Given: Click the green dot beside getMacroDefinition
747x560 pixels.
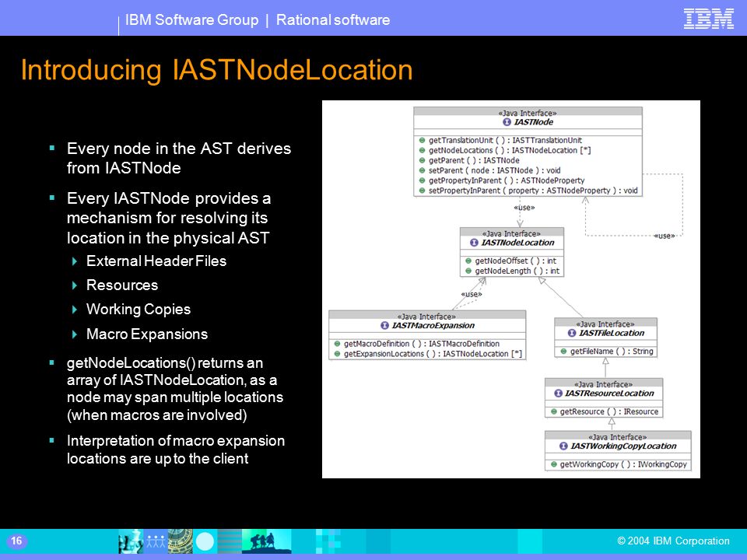Looking at the screenshot, I should pyautogui.click(x=337, y=344).
